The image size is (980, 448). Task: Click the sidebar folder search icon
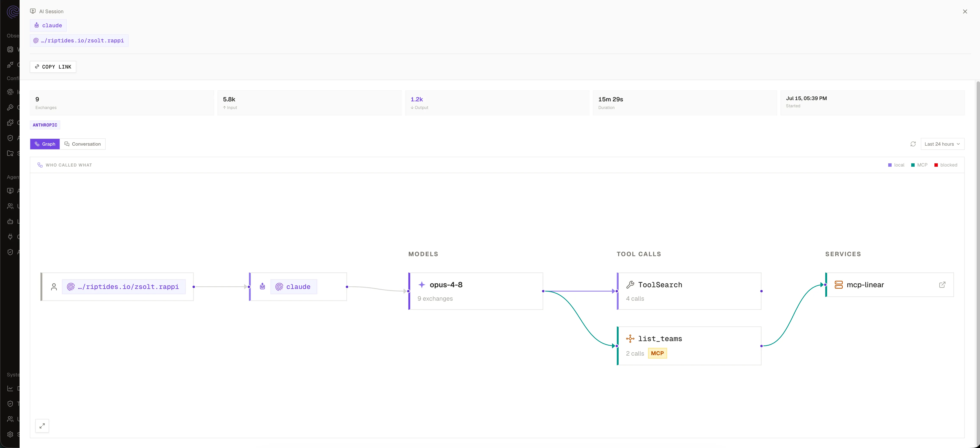click(x=10, y=153)
